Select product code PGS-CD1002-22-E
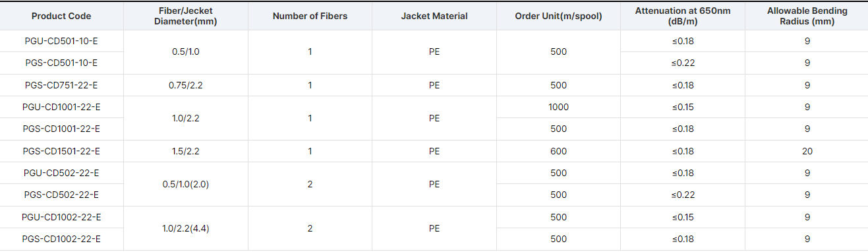Image resolution: width=868 pixels, height=252 pixels. [61, 239]
